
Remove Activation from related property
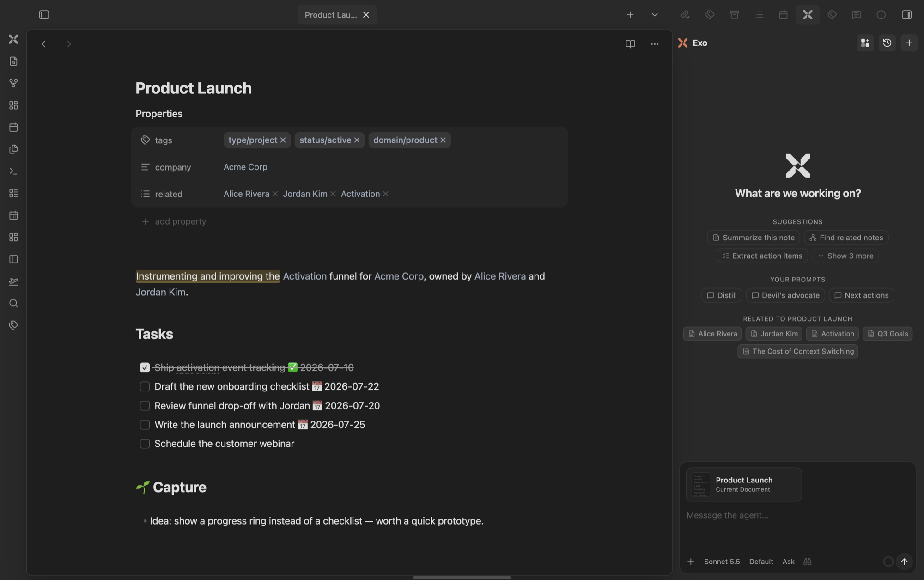click(x=386, y=194)
